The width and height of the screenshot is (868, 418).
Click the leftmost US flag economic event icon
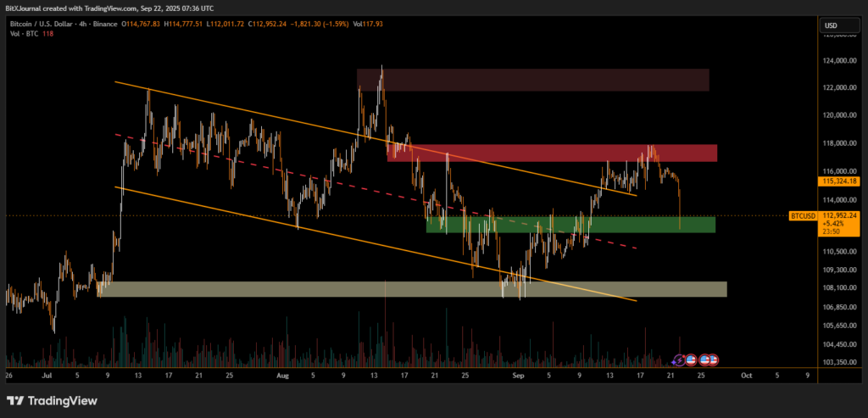[691, 360]
